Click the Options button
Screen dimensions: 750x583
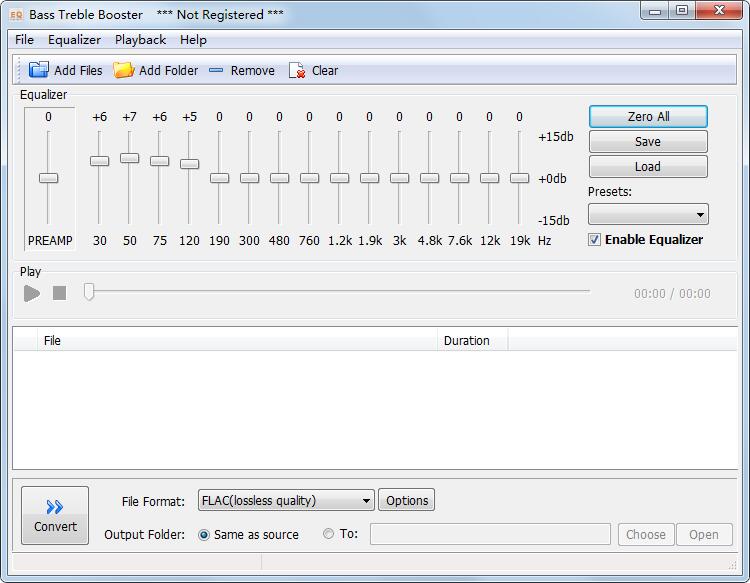[407, 501]
